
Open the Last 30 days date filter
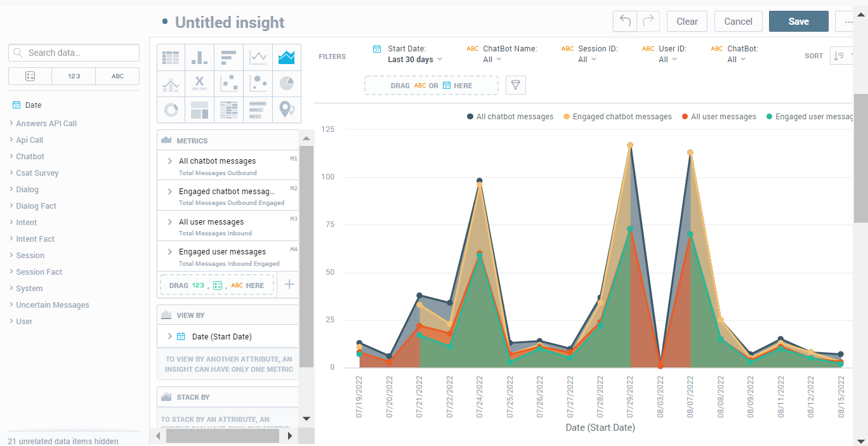(x=411, y=58)
